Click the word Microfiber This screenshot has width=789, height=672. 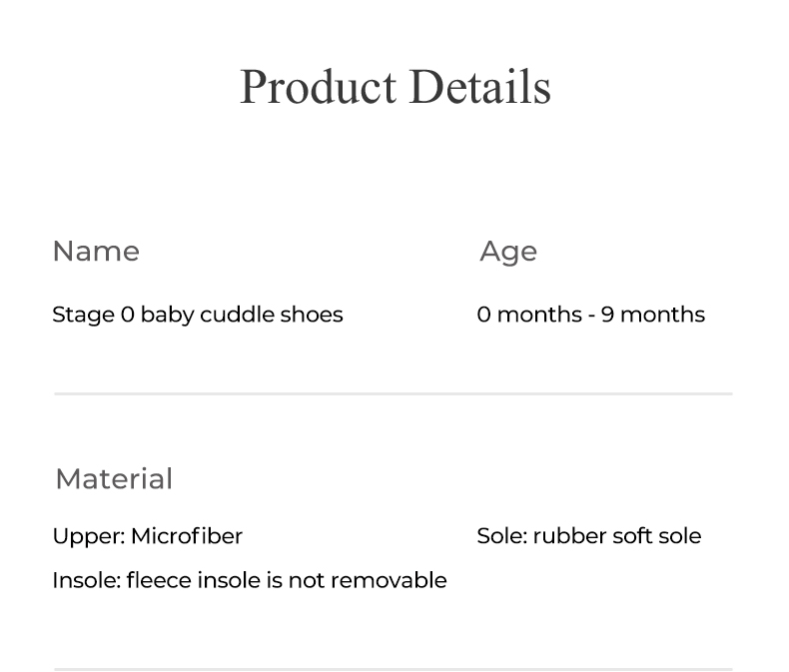pyautogui.click(x=187, y=536)
